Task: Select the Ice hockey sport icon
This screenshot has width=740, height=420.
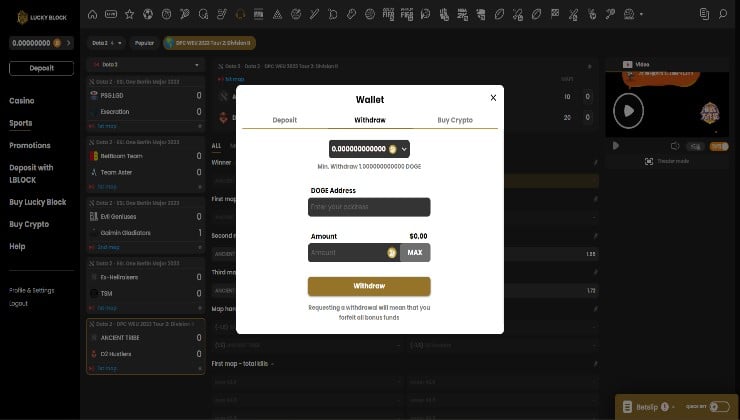Action: pyautogui.click(x=222, y=15)
